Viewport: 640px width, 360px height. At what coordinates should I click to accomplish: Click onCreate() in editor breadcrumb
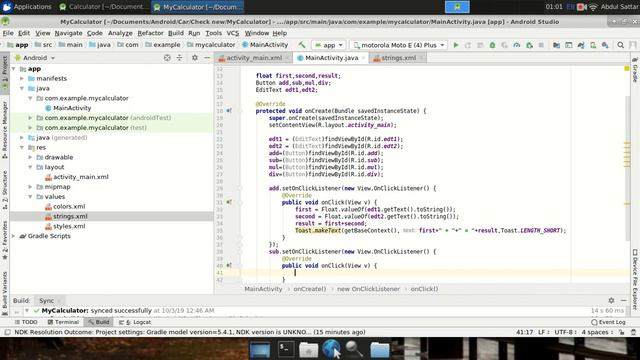[x=309, y=289]
